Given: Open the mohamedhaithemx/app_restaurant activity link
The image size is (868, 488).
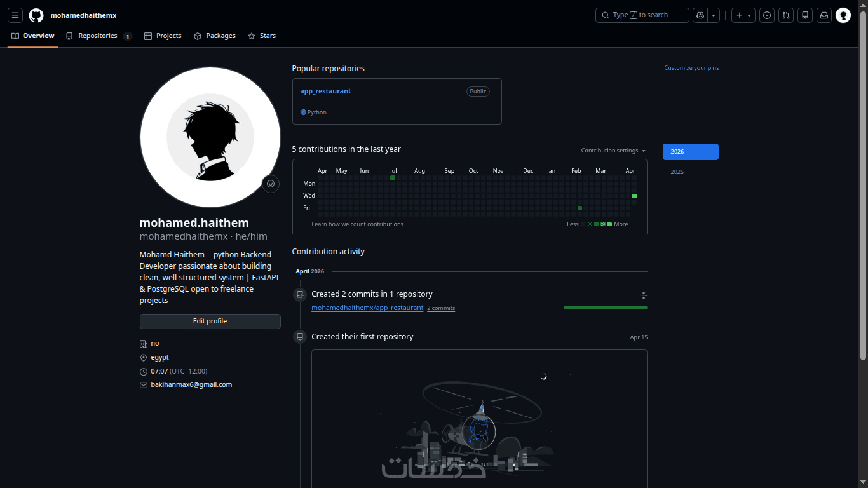Looking at the screenshot, I should (367, 308).
